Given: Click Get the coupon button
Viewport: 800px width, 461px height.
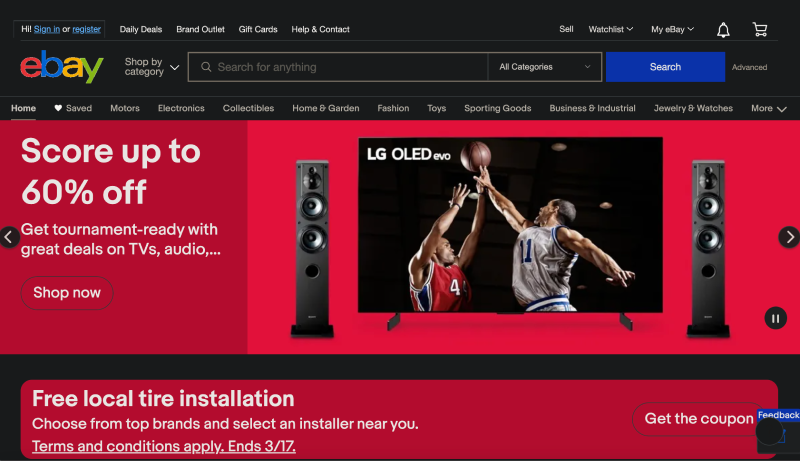Looking at the screenshot, I should click(699, 419).
